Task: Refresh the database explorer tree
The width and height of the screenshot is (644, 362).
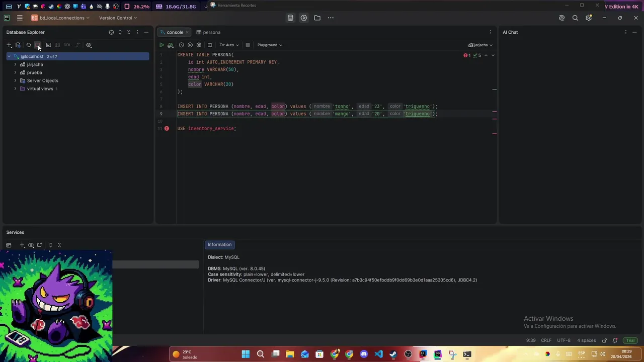Action: 29,45
